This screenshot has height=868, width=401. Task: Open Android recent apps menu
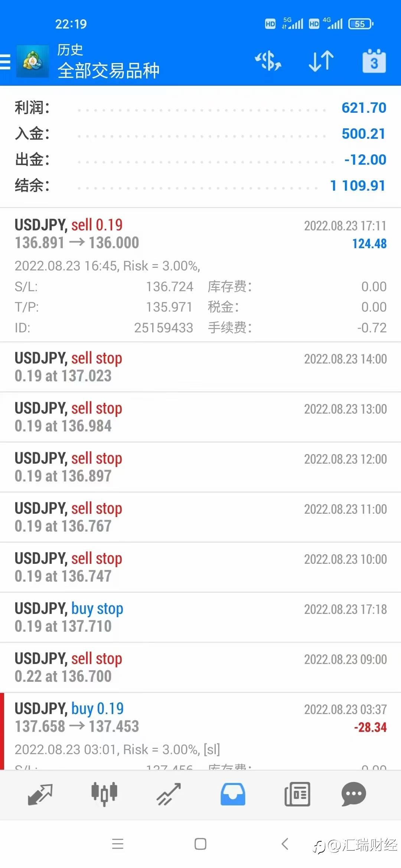pyautogui.click(x=118, y=844)
